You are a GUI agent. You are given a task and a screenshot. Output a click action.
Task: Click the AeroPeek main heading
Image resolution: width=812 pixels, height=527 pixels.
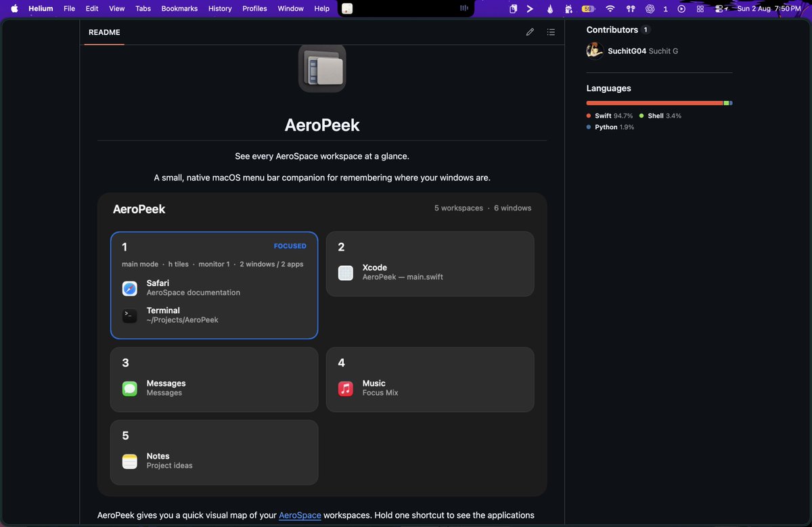pyautogui.click(x=322, y=125)
